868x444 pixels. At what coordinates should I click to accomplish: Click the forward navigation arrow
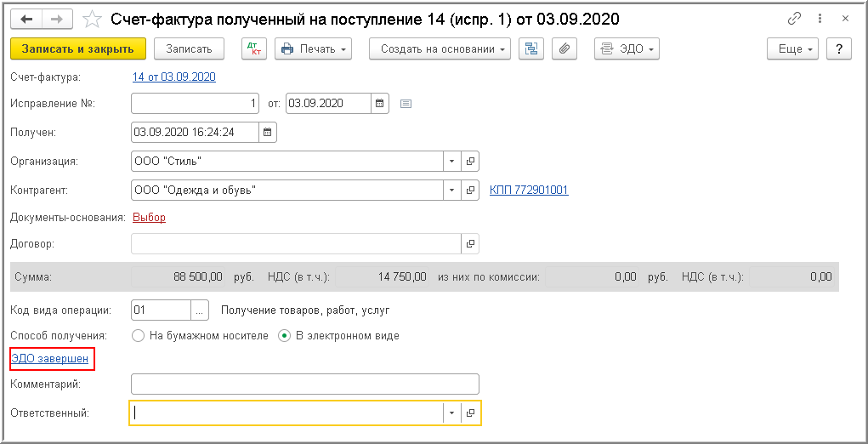(x=57, y=19)
